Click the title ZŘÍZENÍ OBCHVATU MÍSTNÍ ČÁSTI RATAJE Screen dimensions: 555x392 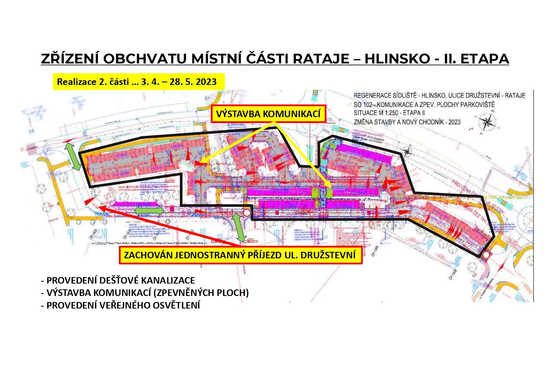[275, 59]
